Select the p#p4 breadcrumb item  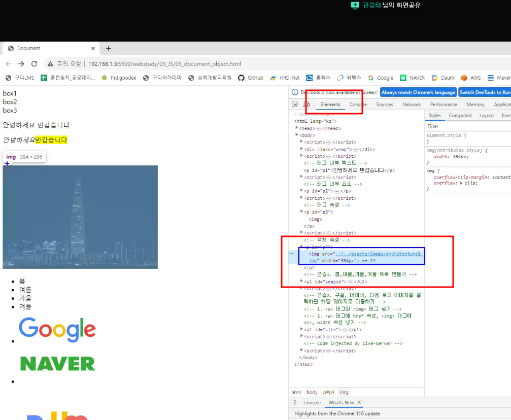pyautogui.click(x=328, y=392)
